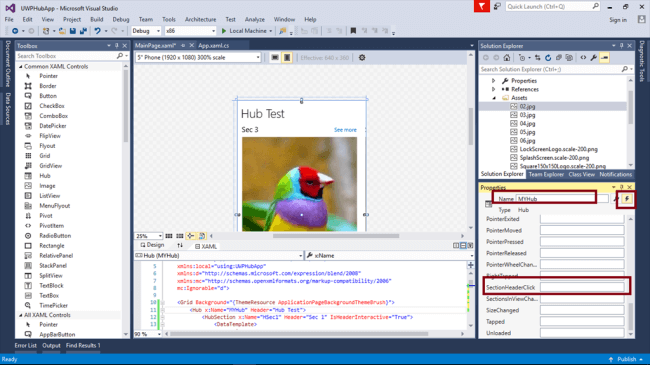Select RadioButton control in Toolbox

pyautogui.click(x=55, y=236)
